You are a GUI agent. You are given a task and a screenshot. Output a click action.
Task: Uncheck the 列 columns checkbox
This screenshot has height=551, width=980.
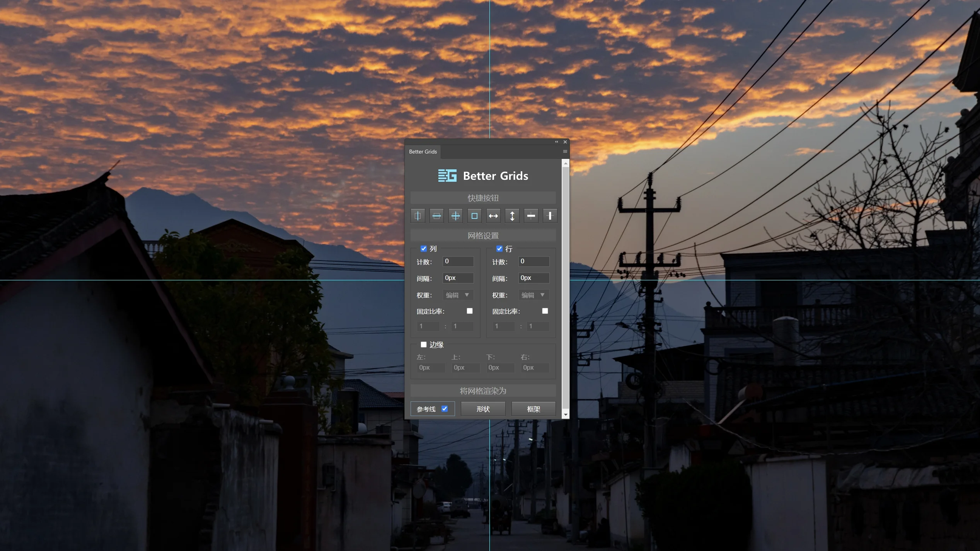423,249
